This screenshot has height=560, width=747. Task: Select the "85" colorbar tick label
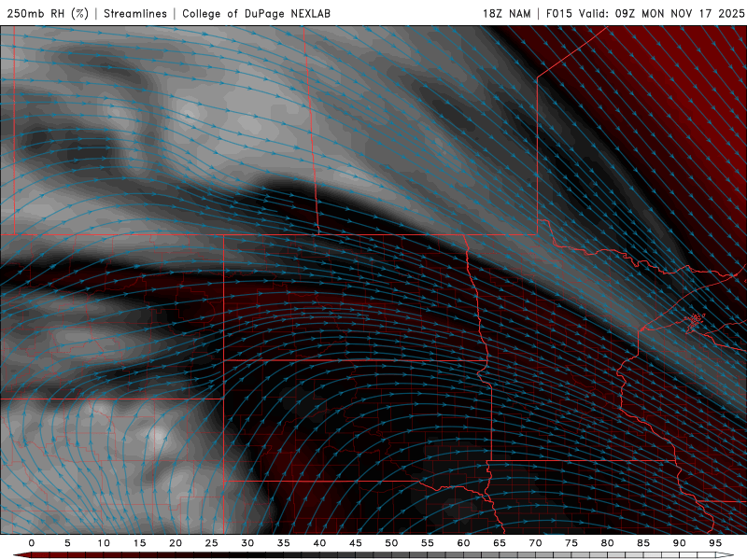tap(643, 543)
